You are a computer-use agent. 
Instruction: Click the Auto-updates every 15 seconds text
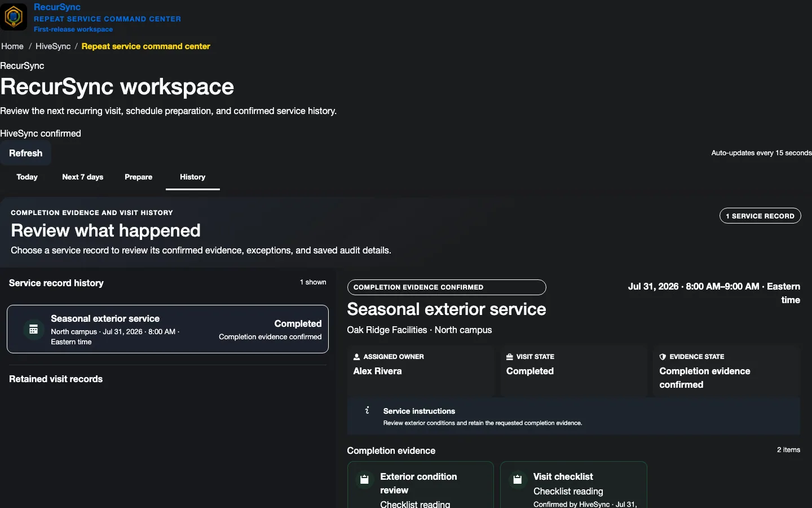761,153
